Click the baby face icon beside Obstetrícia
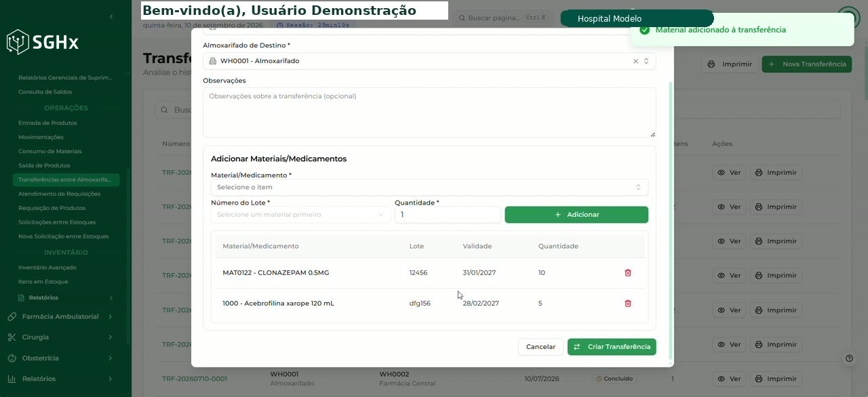This screenshot has height=397, width=868. 12,358
